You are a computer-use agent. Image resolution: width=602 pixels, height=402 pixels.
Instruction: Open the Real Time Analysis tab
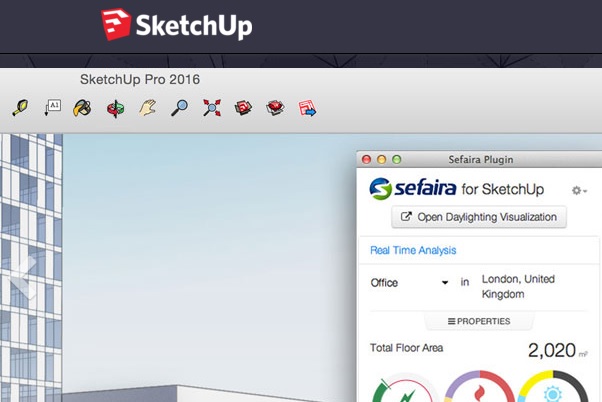point(413,250)
